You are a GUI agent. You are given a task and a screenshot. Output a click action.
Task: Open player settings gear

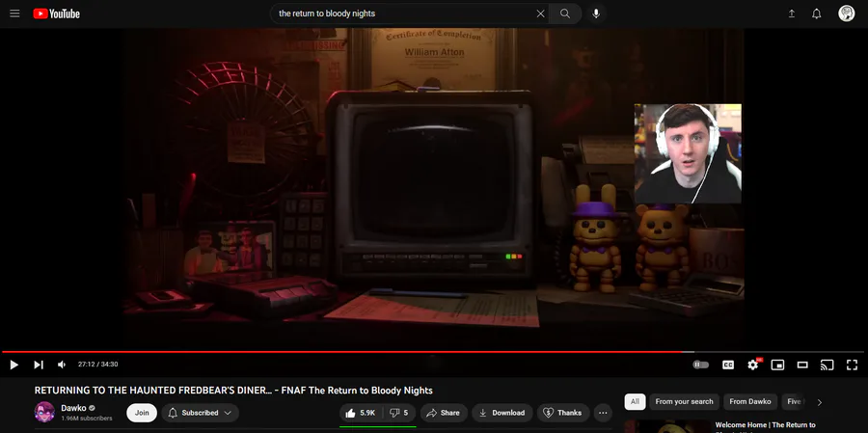point(753,365)
